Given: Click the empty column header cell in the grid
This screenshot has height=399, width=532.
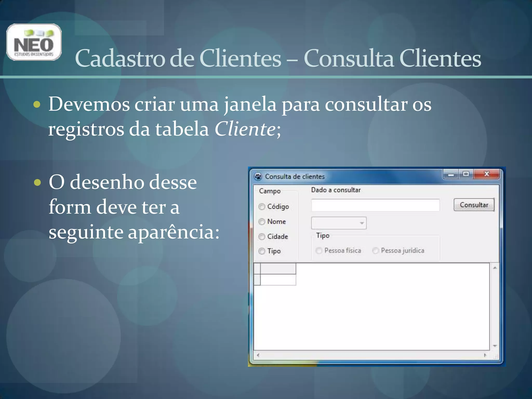Looking at the screenshot, I should click(278, 268).
